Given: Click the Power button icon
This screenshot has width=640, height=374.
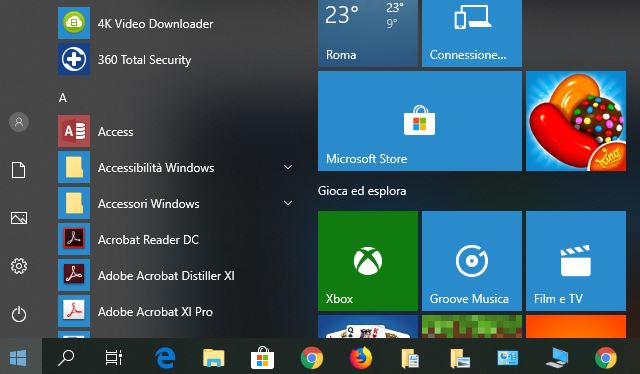Looking at the screenshot, I should coord(19,314).
